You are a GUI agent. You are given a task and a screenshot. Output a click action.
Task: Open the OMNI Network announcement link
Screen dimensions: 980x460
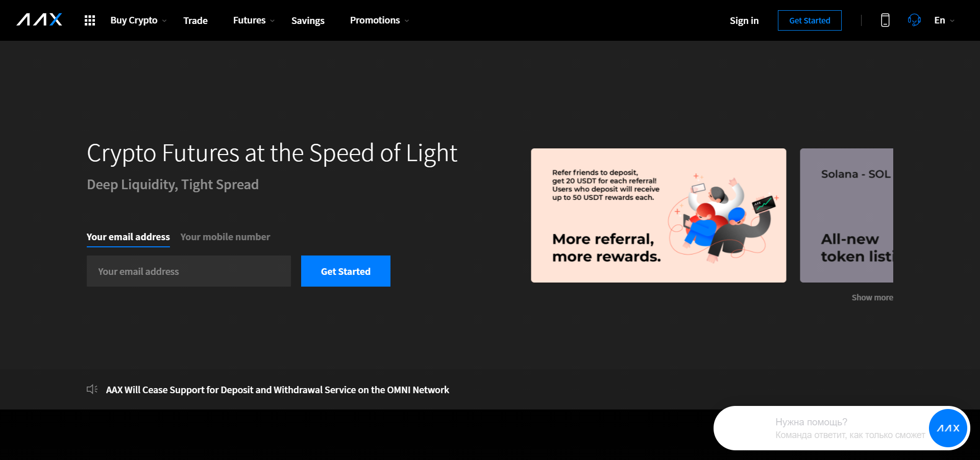(x=278, y=390)
